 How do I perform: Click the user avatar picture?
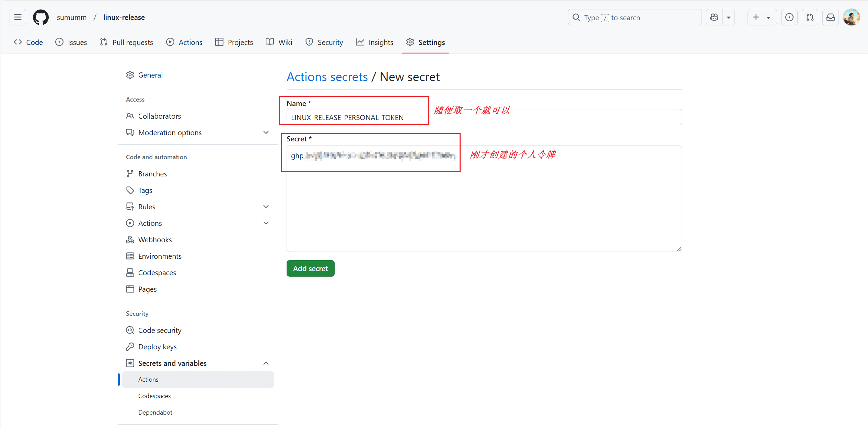851,18
